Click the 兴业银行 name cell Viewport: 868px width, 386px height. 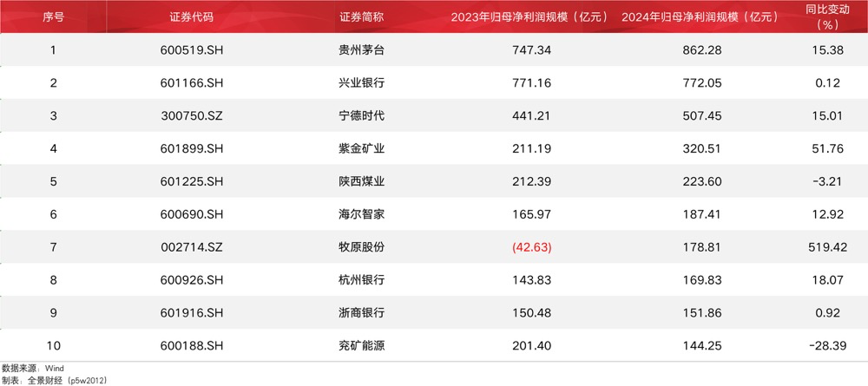[x=361, y=83]
